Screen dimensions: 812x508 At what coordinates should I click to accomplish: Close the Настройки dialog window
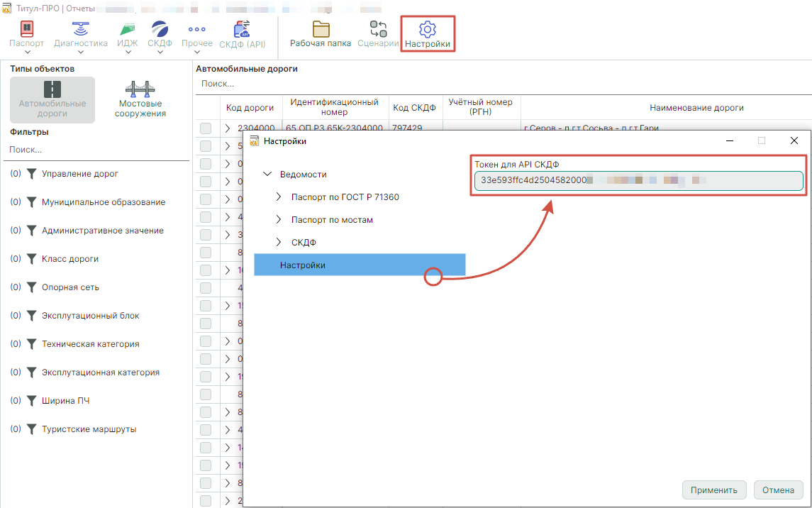794,141
